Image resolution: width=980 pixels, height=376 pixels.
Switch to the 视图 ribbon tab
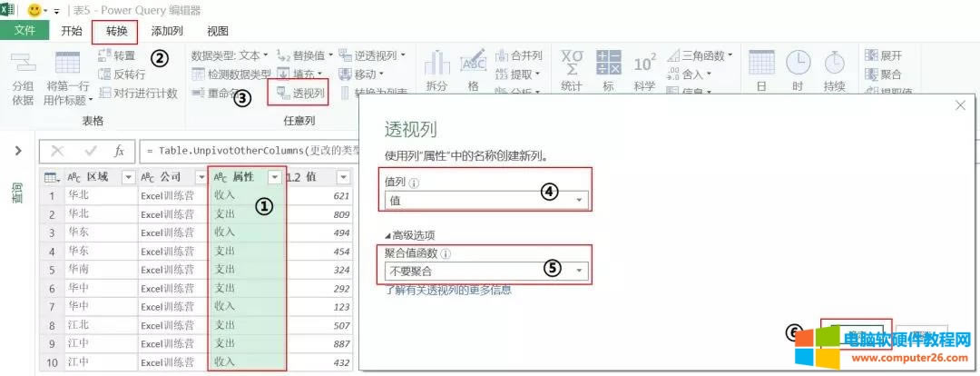(x=218, y=31)
